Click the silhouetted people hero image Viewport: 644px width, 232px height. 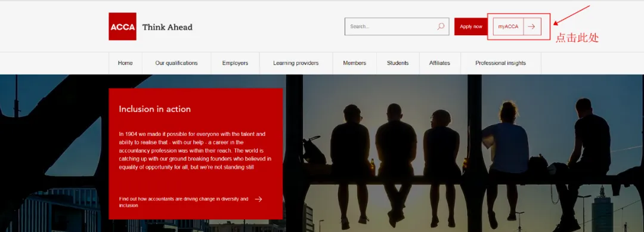click(x=464, y=153)
